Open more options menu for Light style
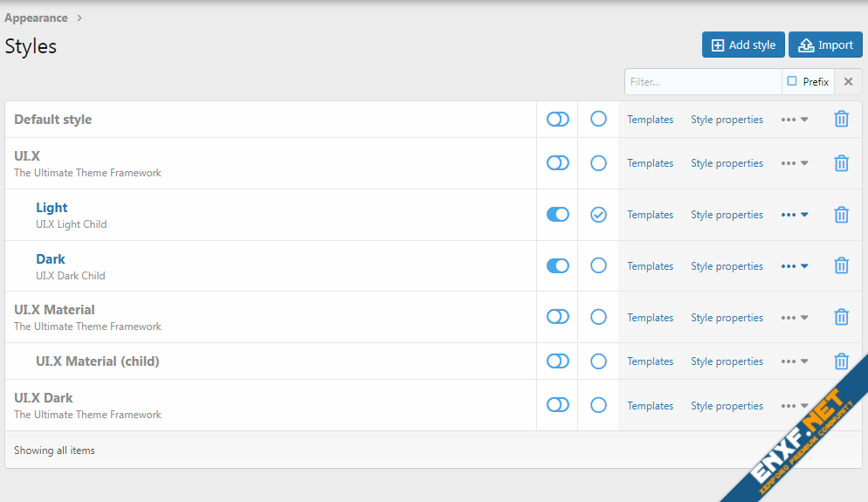The width and height of the screenshot is (868, 502). [x=794, y=215]
